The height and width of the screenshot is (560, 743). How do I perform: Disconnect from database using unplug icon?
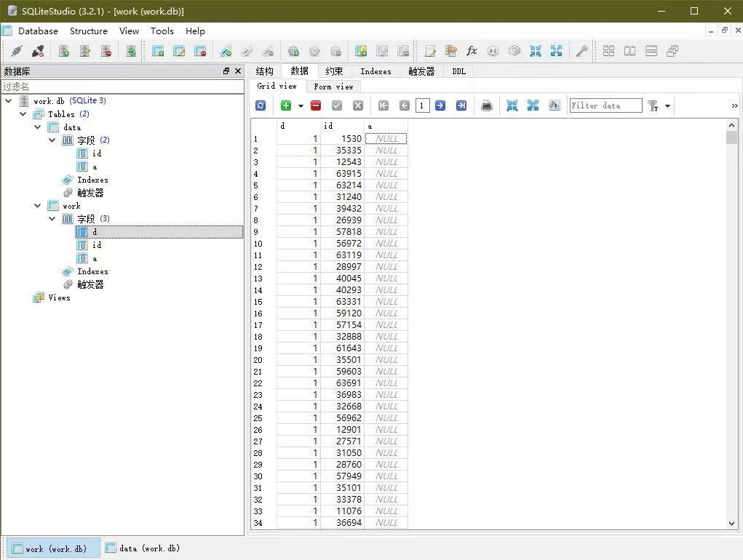[x=38, y=51]
